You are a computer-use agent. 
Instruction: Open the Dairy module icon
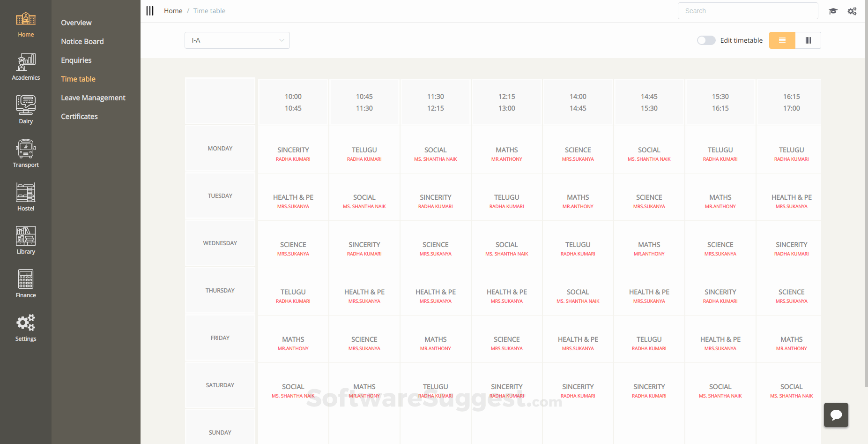(26, 105)
